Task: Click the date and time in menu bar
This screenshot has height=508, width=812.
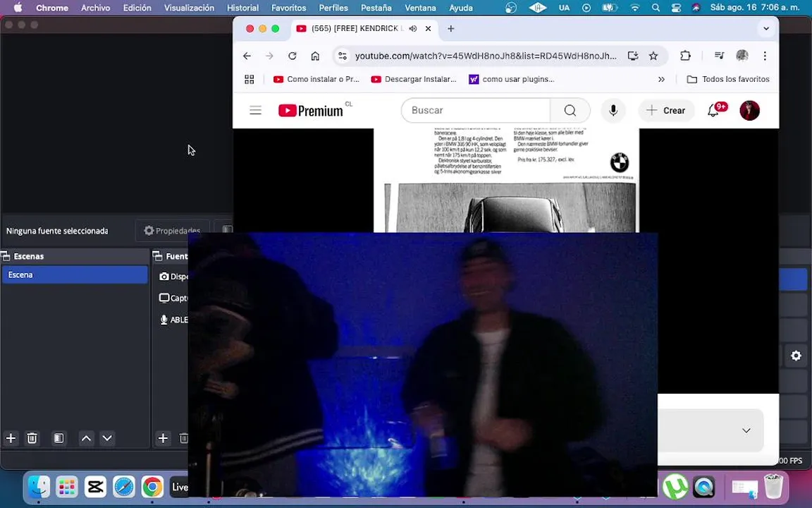Action: (755, 8)
